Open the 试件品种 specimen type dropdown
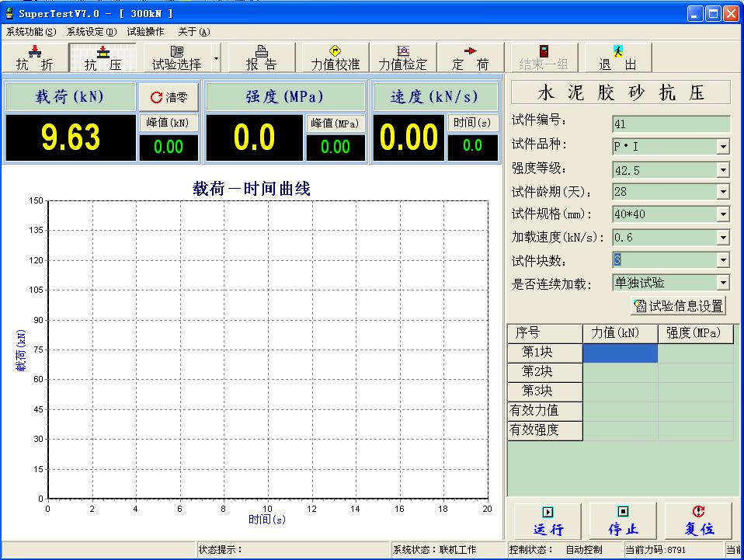 (x=722, y=147)
